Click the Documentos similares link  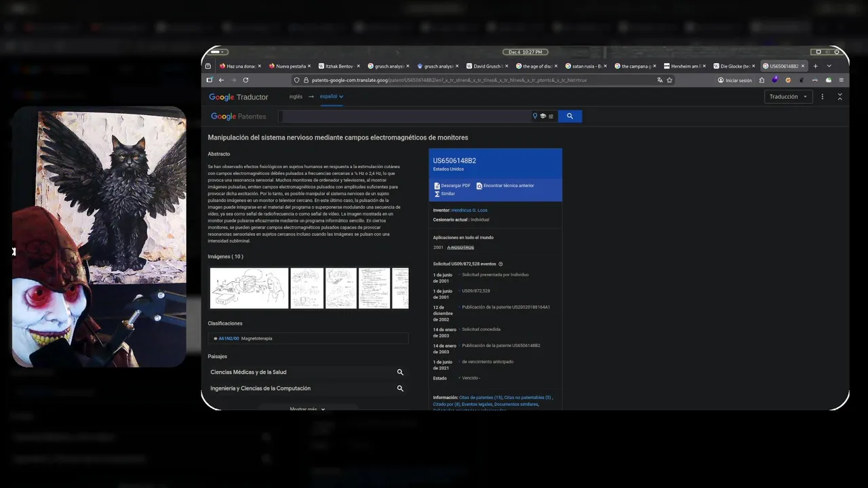click(x=517, y=404)
